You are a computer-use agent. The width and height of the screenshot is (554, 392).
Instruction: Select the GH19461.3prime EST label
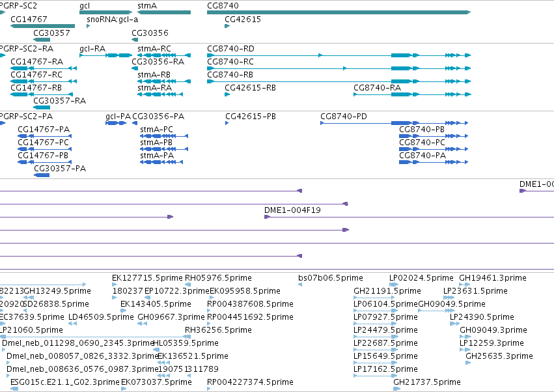coord(493,278)
